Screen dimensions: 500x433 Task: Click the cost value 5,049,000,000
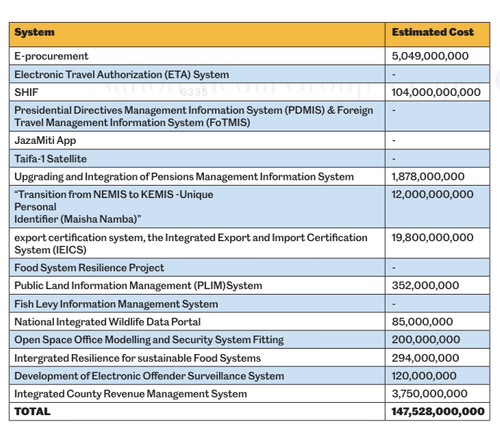point(430,56)
